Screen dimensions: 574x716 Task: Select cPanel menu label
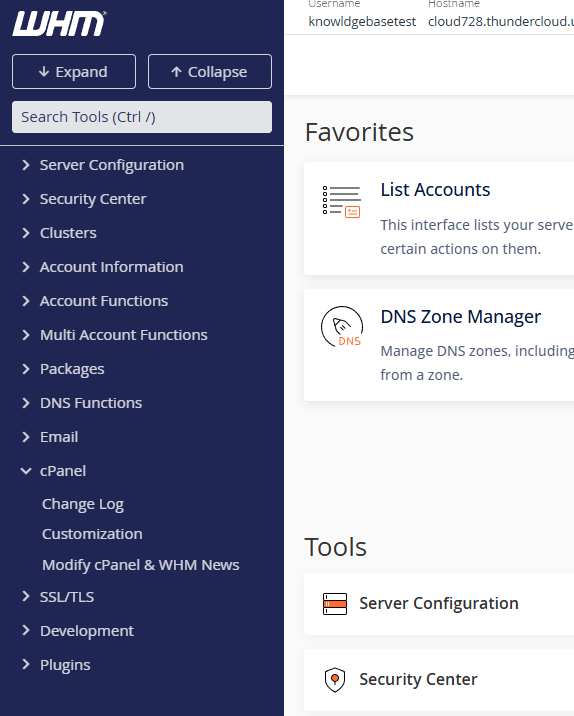coord(63,471)
